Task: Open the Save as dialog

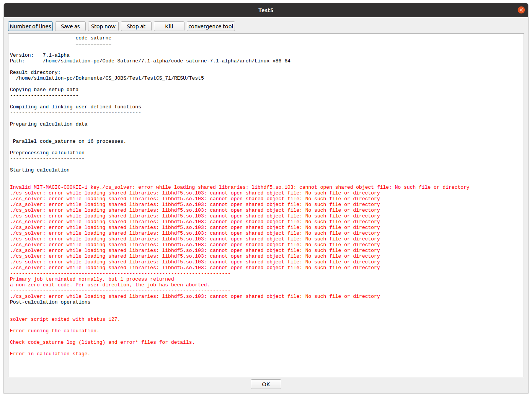Action: click(70, 26)
